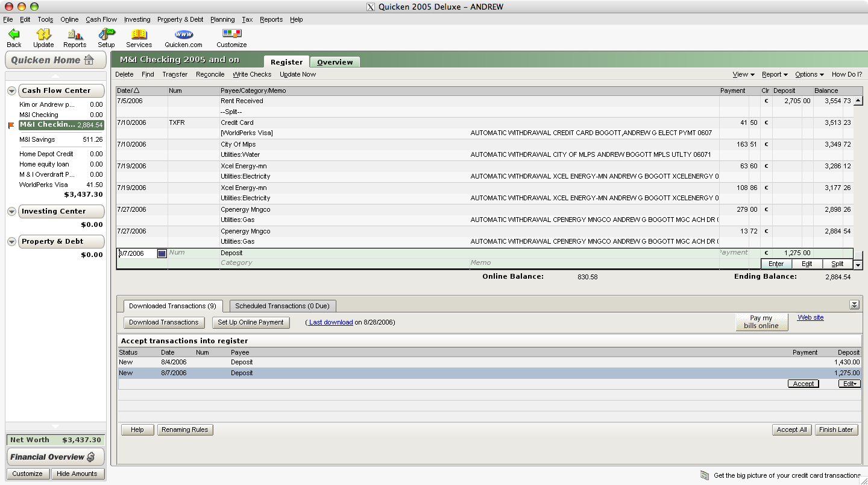Open the date calendar icon in the new entry
This screenshot has height=485, width=868.
pos(162,253)
